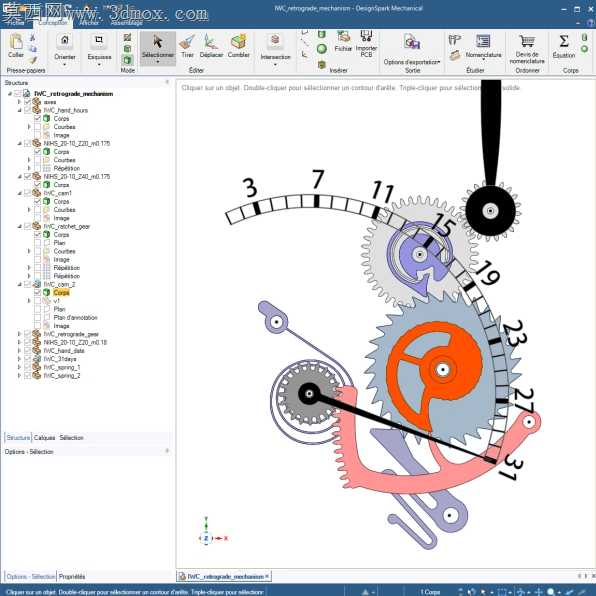The image size is (596, 596).
Task: Click the axis triad Z icon in viewport
Action: click(x=206, y=538)
